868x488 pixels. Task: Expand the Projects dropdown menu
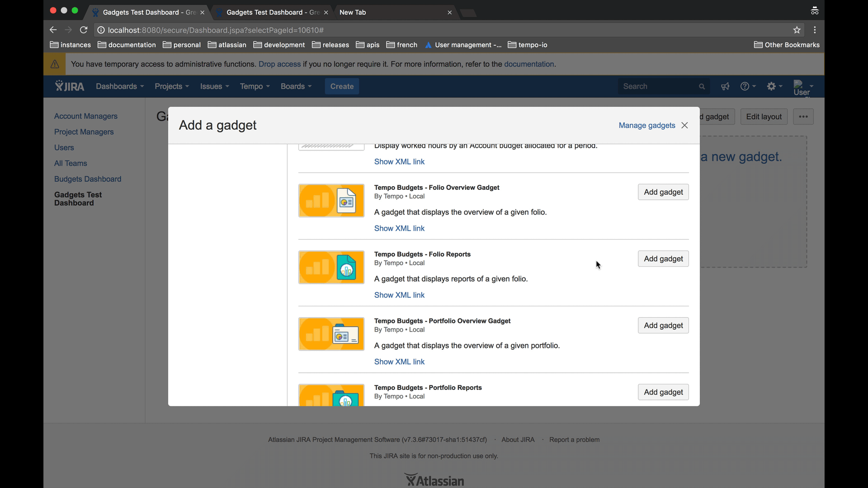coord(172,86)
